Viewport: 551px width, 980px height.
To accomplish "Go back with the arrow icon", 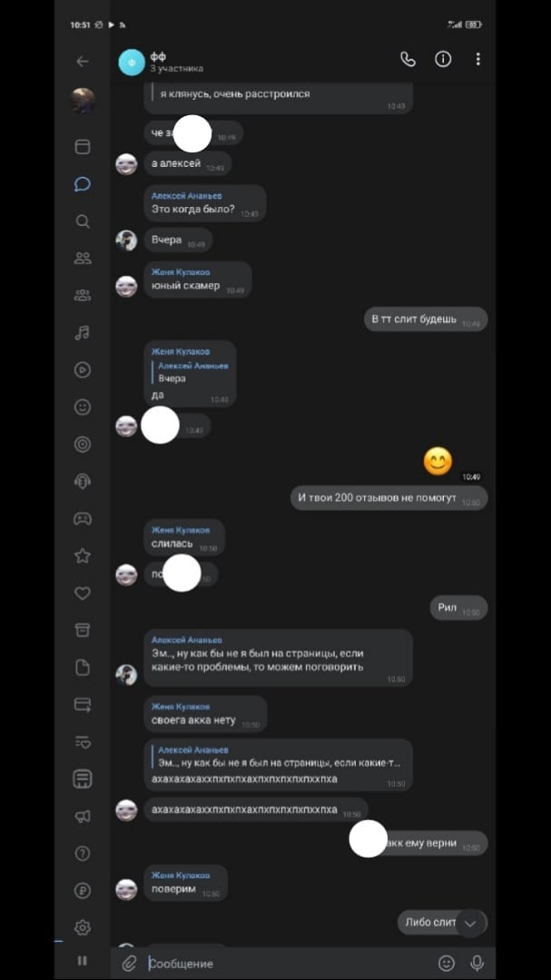I will click(82, 62).
